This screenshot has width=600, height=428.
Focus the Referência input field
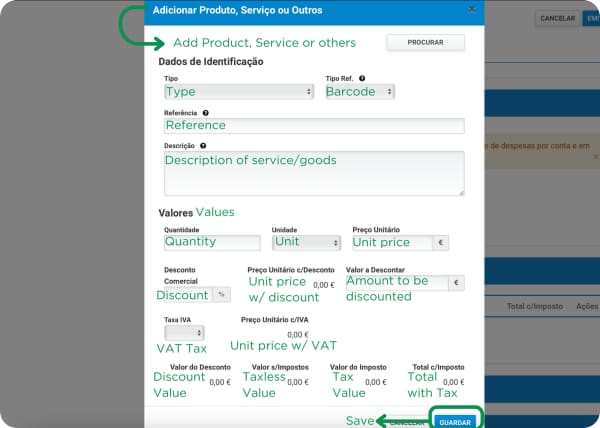(x=314, y=126)
